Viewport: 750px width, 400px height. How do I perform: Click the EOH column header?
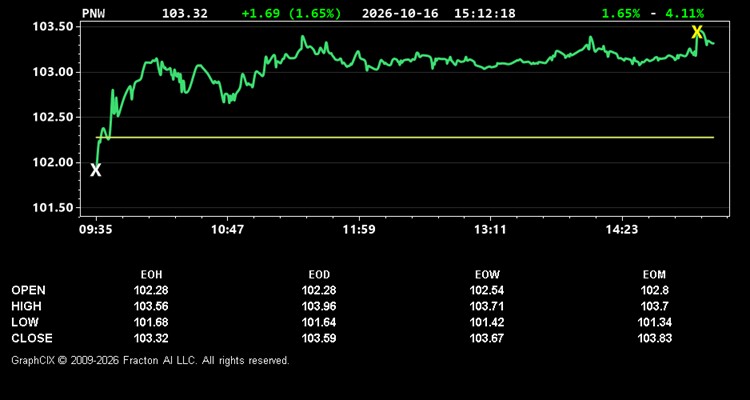click(151, 275)
